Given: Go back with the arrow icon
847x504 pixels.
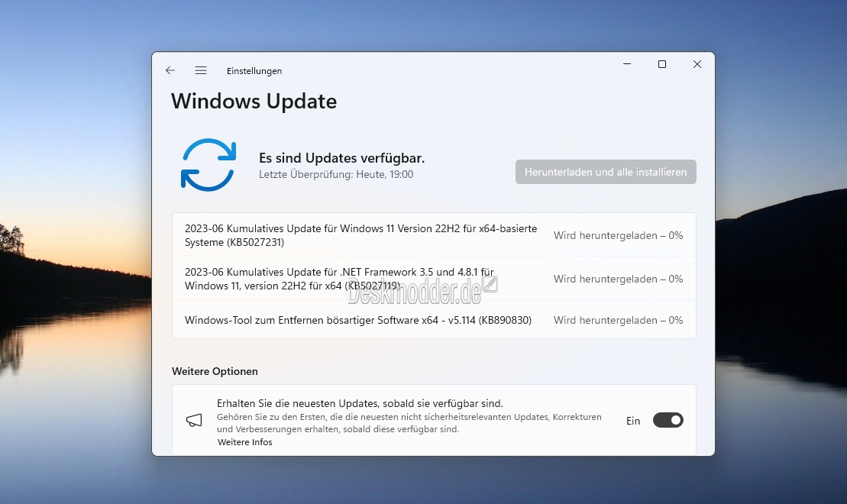Looking at the screenshot, I should (x=170, y=70).
